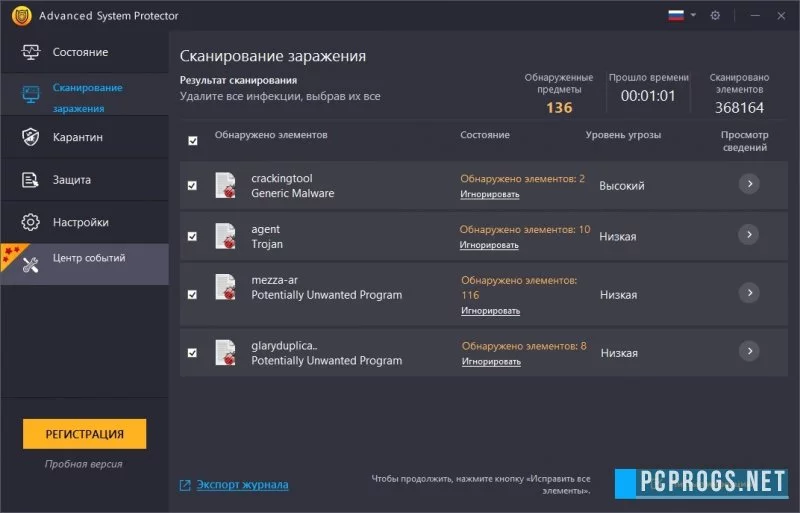This screenshot has width=800, height=513.
Task: Click Экспорт журнала link
Action: [x=243, y=484]
